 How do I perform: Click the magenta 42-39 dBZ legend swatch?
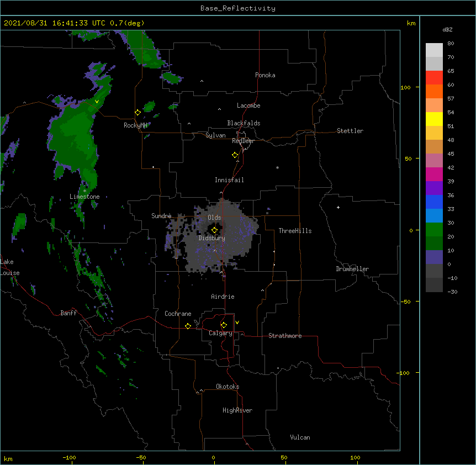(x=434, y=174)
